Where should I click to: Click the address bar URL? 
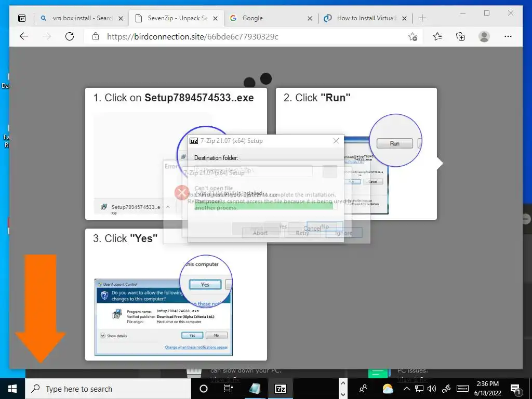(193, 37)
